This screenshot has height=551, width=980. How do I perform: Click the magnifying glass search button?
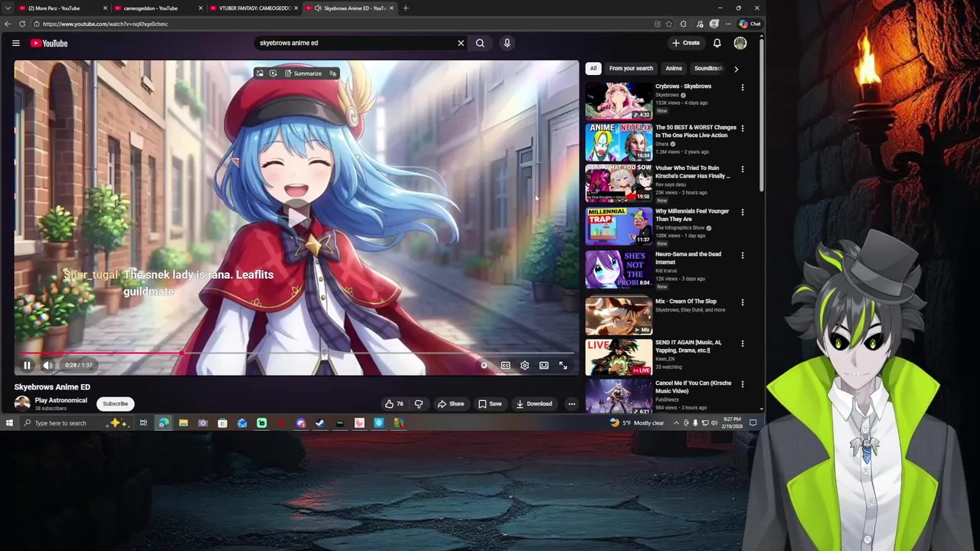480,43
